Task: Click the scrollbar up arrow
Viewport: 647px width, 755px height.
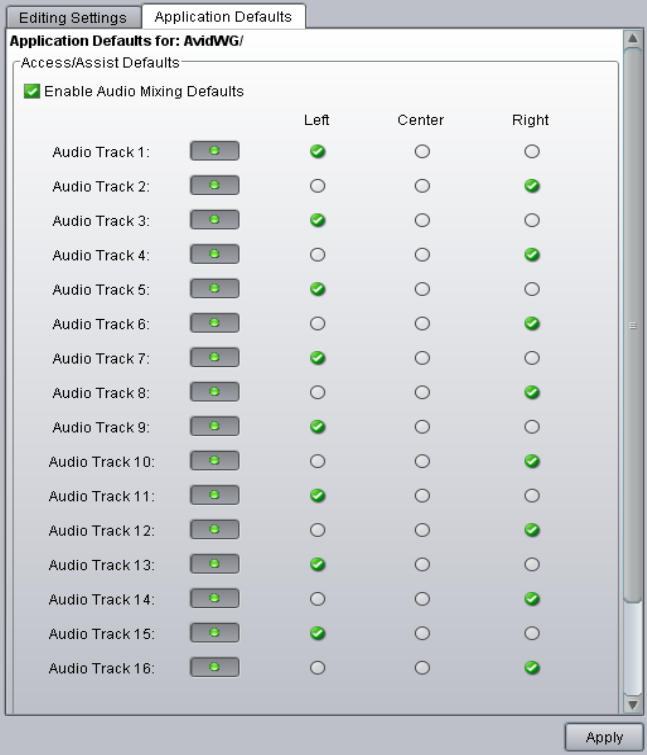Action: coord(632,39)
